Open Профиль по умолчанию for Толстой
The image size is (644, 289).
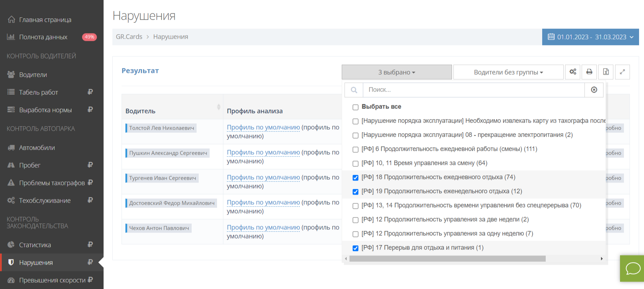(x=263, y=127)
